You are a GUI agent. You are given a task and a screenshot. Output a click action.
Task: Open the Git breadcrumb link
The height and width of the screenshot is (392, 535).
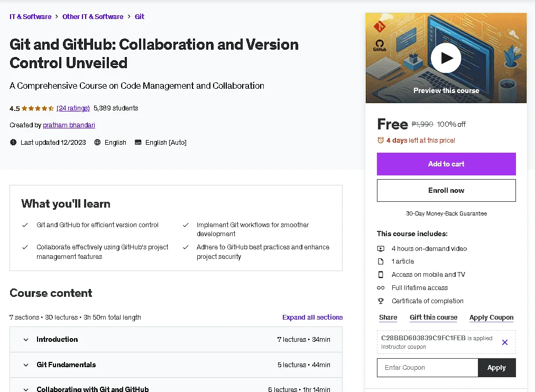140,16
